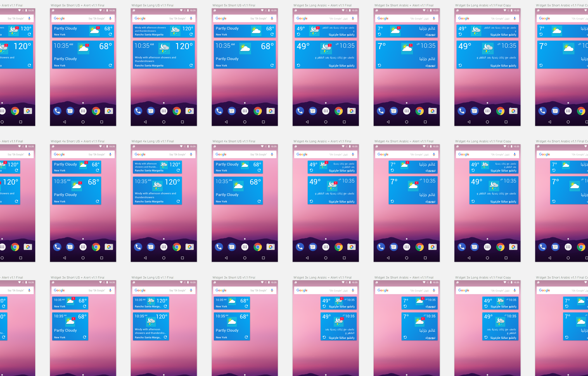Click large weather widget in Widget 3x Short Arabic + Alert artboard

pyautogui.click(x=420, y=327)
